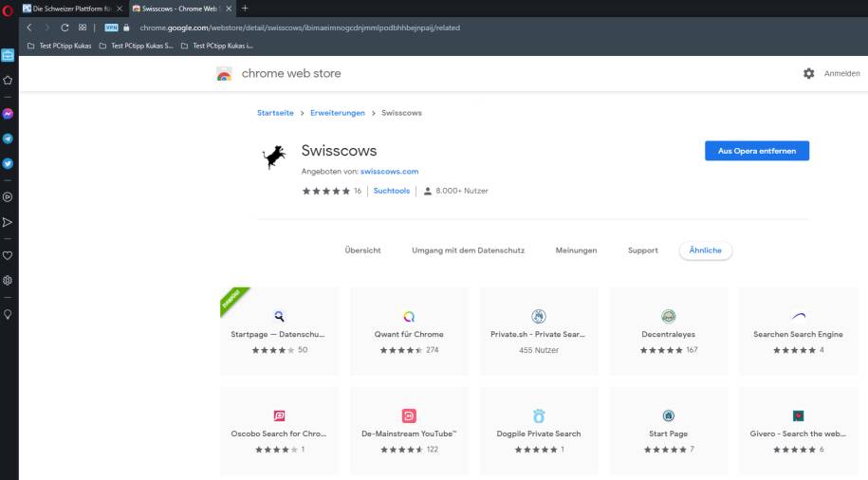Open the Dogpile Private Search card
This screenshot has width=868, height=480.
[x=538, y=431]
